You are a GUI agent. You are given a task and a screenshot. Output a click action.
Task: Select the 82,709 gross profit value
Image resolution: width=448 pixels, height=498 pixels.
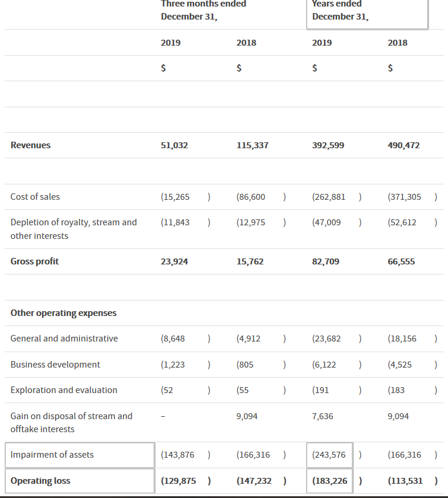tap(326, 261)
